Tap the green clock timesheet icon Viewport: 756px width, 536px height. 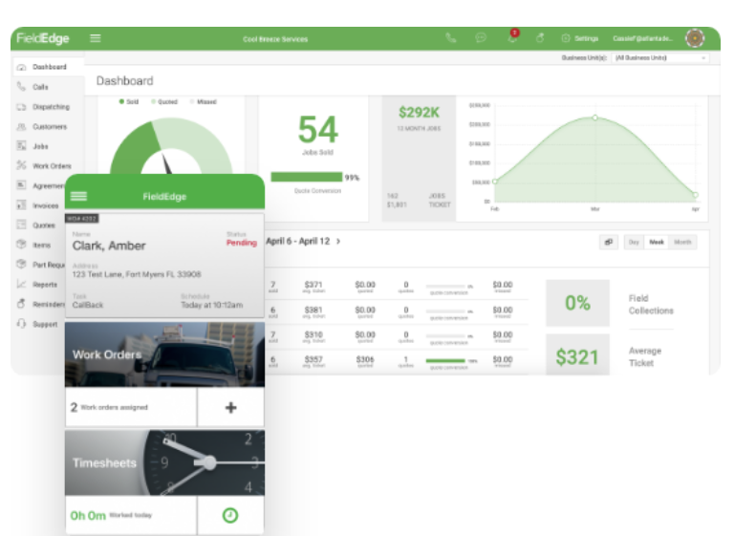click(230, 515)
